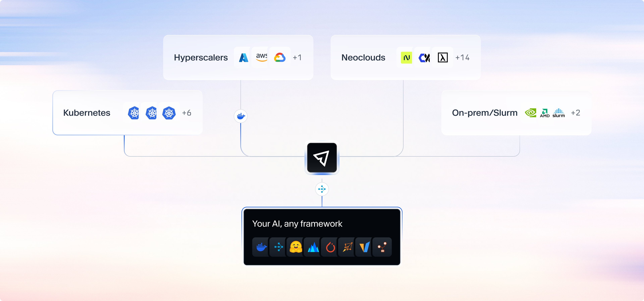Click the AMD logo icon
The image size is (644, 301).
(545, 113)
